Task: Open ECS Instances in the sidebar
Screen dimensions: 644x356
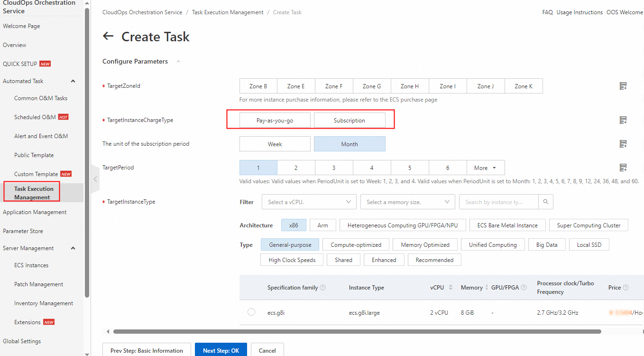Action: click(x=31, y=265)
